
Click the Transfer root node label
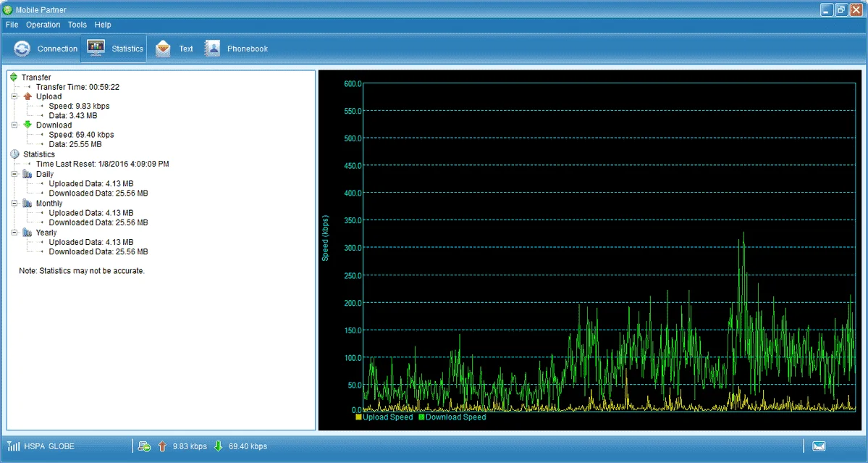[x=36, y=78]
